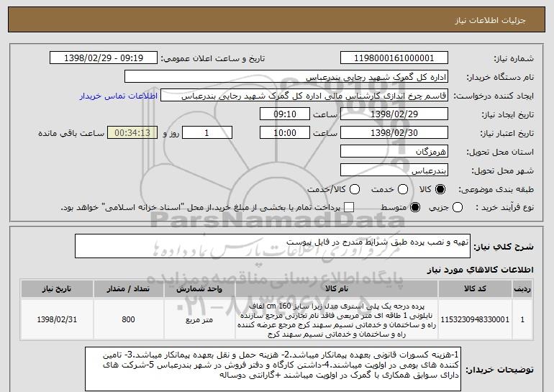The image size is (554, 392).
Task: Click the row number 1 cell
Action: click(x=522, y=319)
